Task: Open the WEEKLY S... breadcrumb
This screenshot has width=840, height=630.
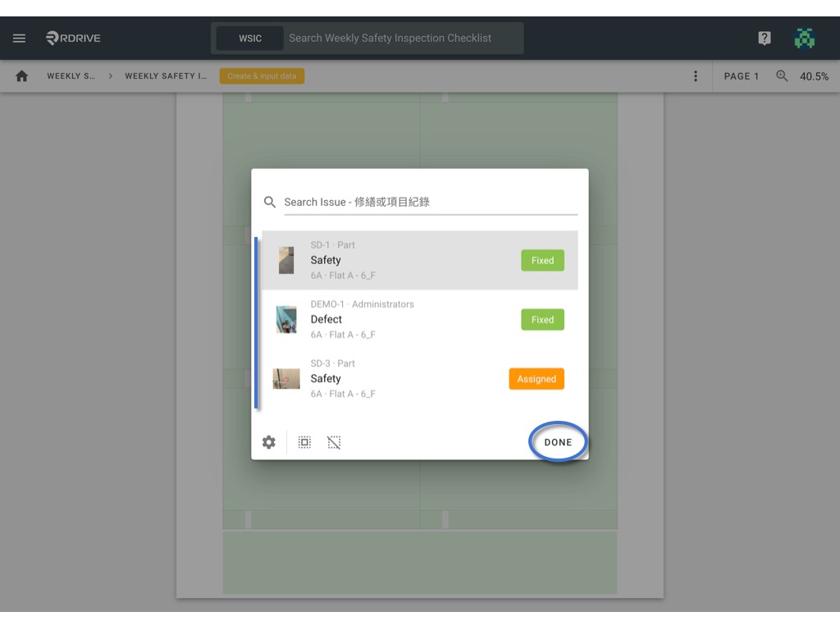Action: [71, 76]
